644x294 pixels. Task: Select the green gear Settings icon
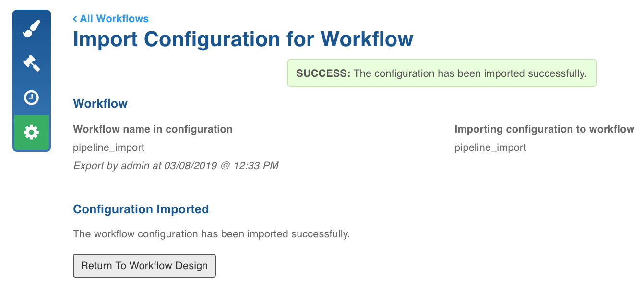coord(32,132)
